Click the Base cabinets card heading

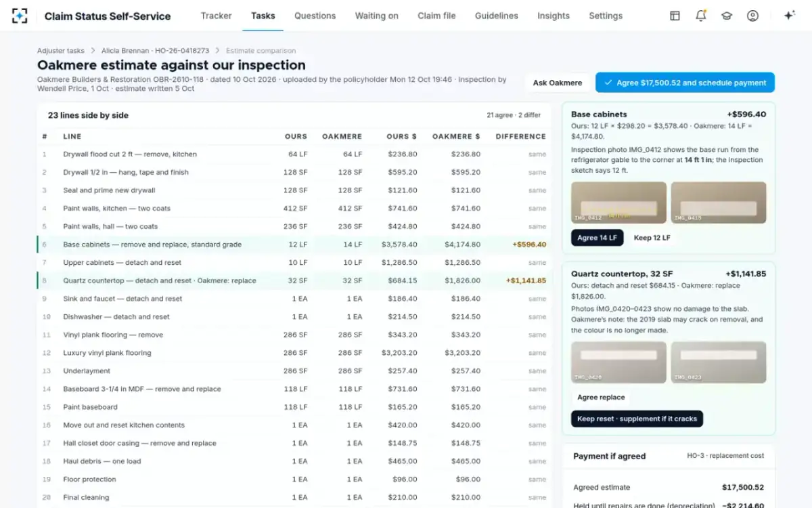[599, 114]
